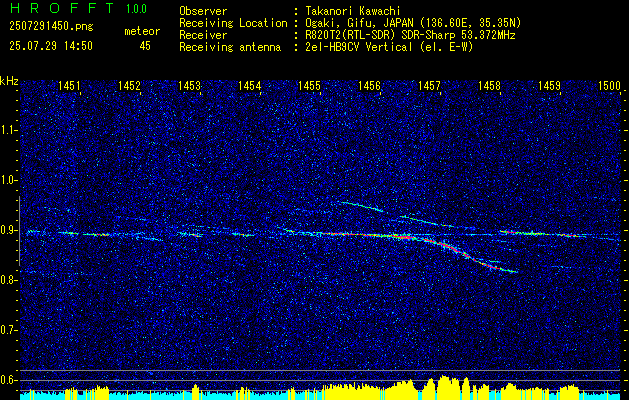
Task: Click the HROFFT title text
Action: point(61,8)
